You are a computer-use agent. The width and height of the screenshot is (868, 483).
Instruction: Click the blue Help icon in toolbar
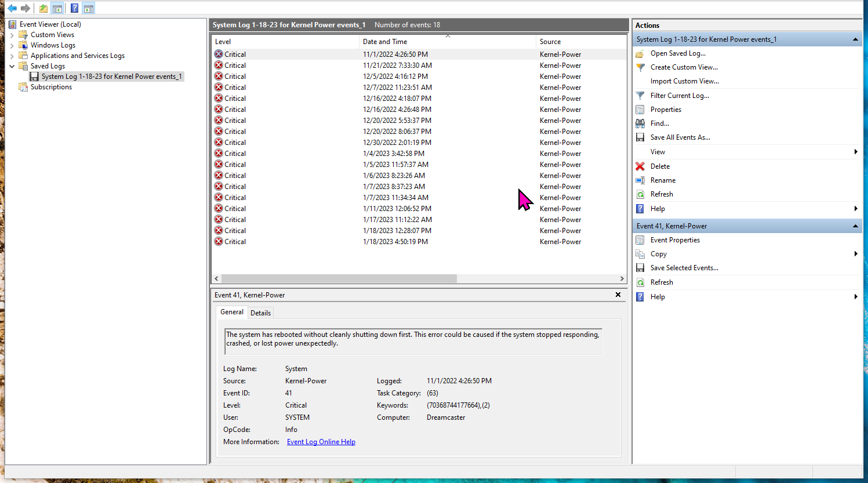pyautogui.click(x=74, y=8)
